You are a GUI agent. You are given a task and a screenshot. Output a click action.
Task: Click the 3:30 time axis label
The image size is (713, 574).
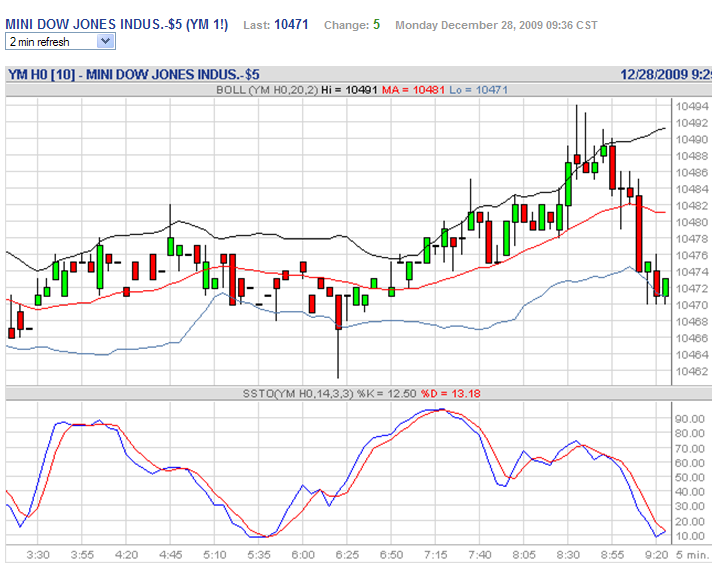pyautogui.click(x=38, y=555)
